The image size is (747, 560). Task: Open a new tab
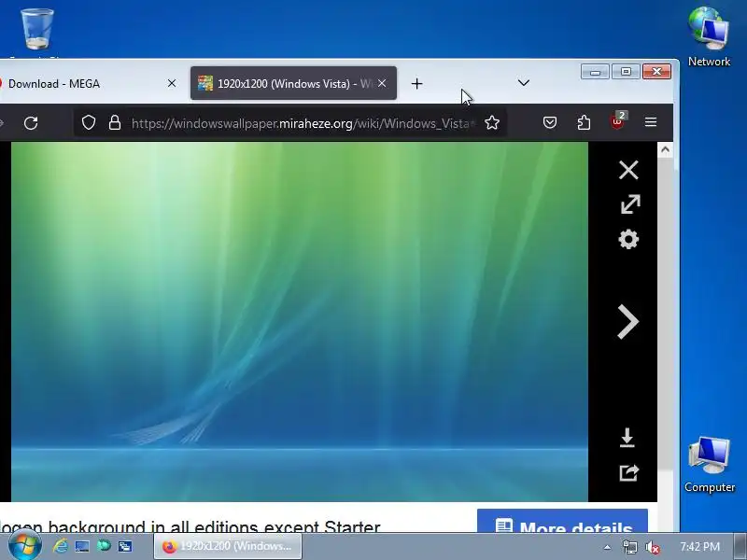click(x=416, y=84)
